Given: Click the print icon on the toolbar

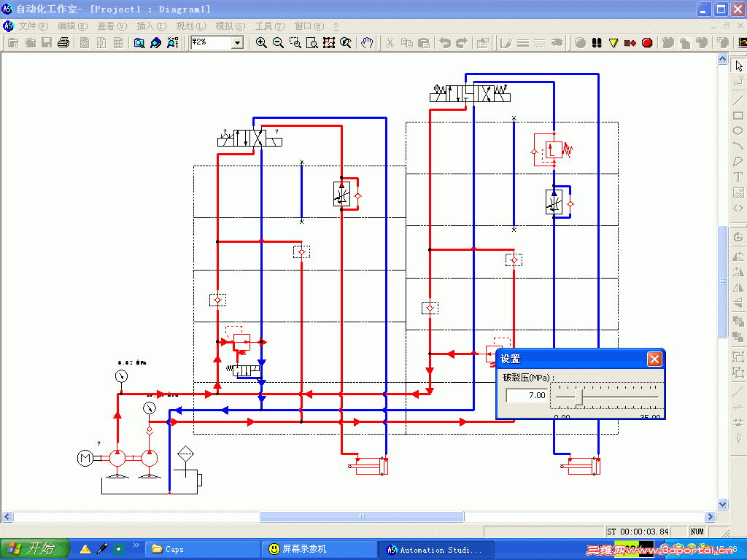Looking at the screenshot, I should coord(64,43).
